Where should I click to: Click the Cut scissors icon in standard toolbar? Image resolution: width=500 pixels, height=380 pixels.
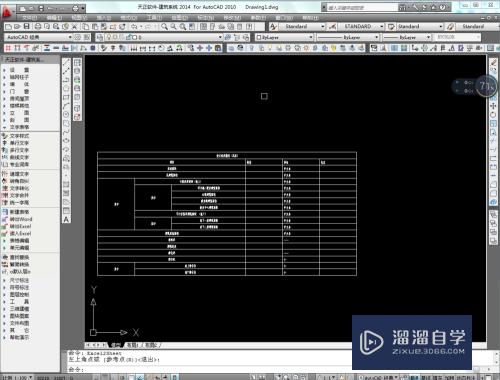click(x=75, y=26)
